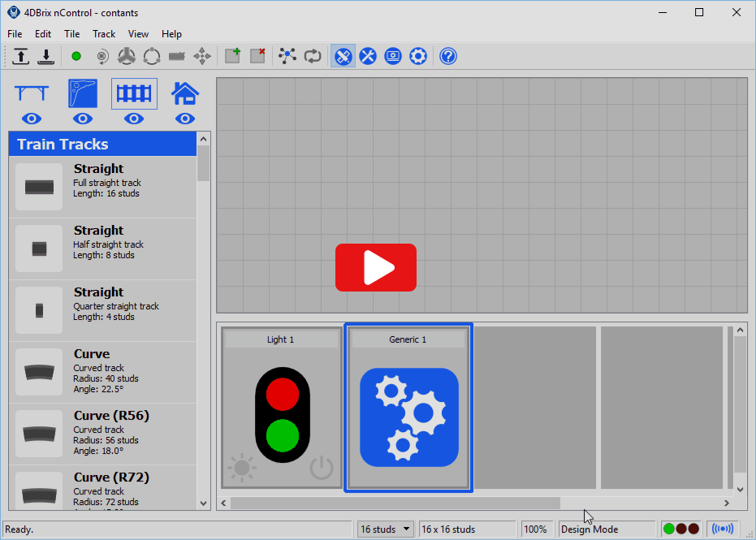Open the Track menu

[x=104, y=34]
